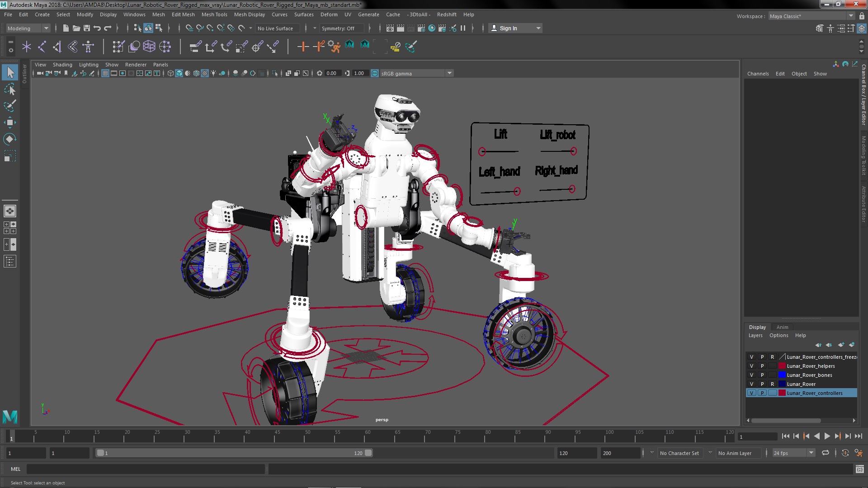
Task: Create layer from selected objects
Action: tap(852, 345)
